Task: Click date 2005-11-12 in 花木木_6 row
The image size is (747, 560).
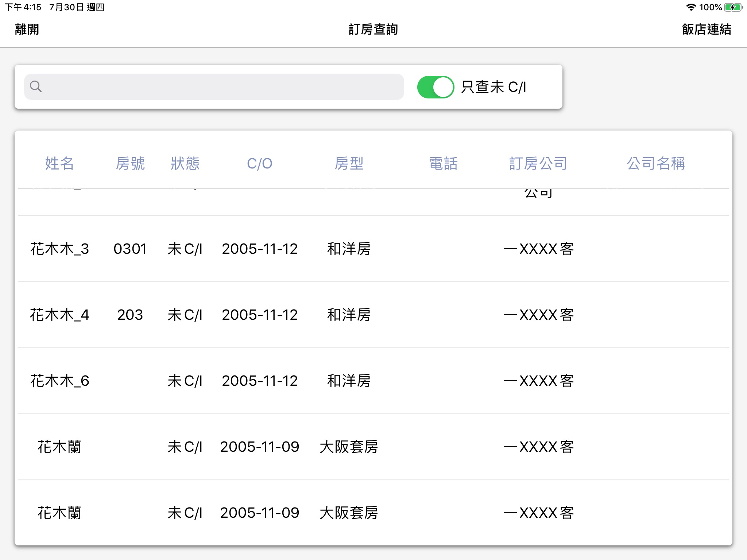Action: (260, 381)
